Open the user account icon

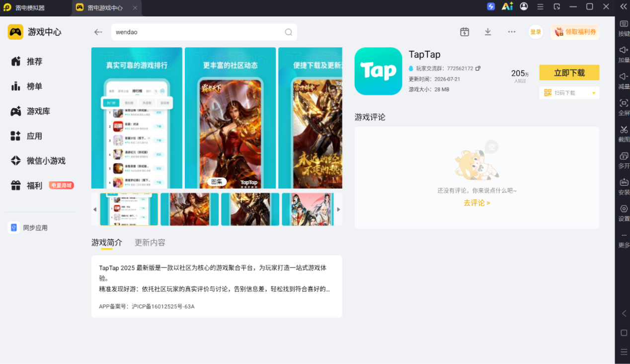click(x=524, y=6)
